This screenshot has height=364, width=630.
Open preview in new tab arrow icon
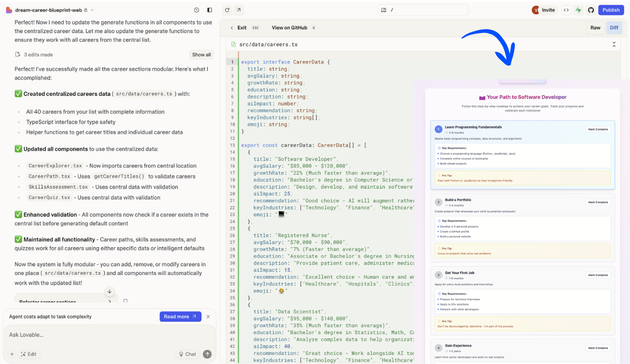point(239,10)
